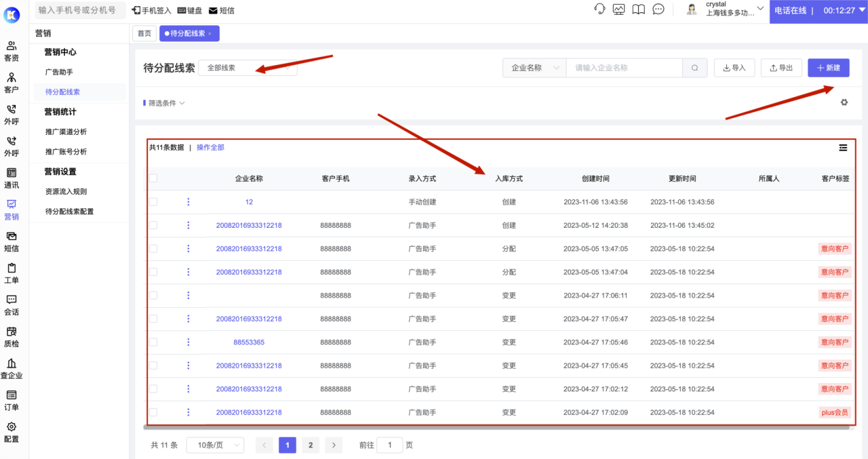Click the search magnifier icon

694,68
